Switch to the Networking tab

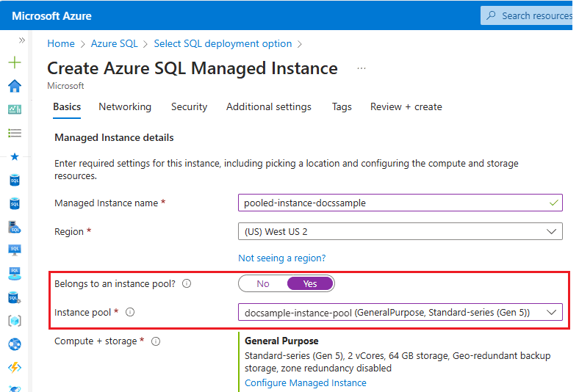(x=125, y=107)
